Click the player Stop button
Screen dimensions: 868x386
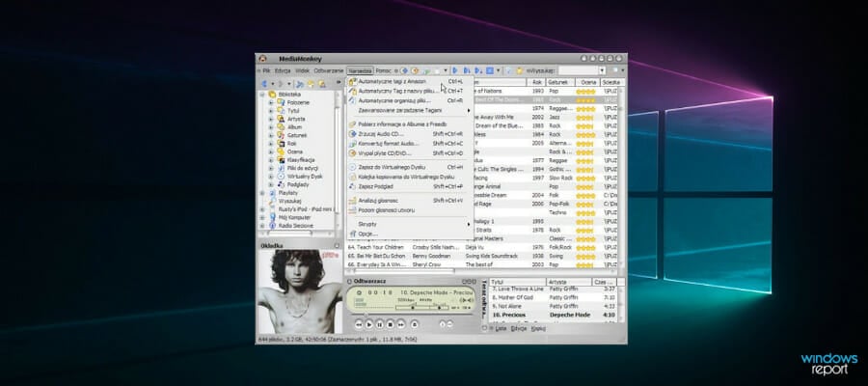coord(390,324)
